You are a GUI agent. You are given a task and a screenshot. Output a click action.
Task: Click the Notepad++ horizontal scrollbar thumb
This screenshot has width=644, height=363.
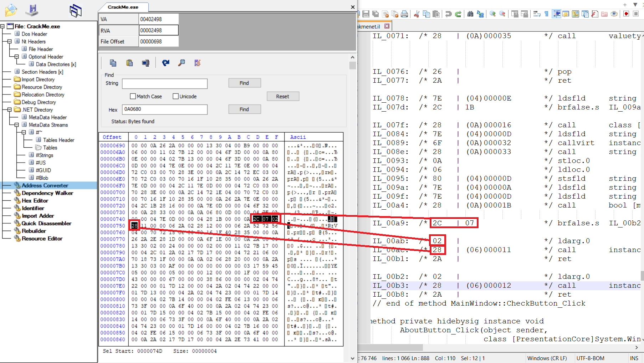[x=390, y=347]
